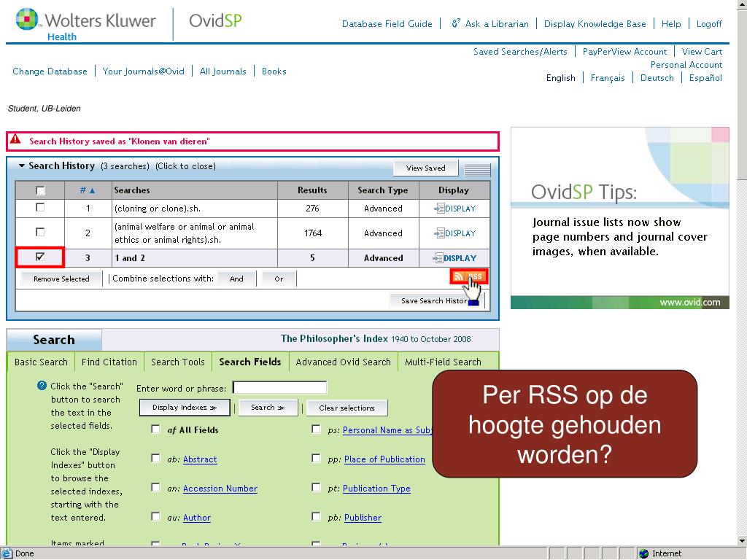Click the help question mark icon near Search instructions

(x=42, y=386)
